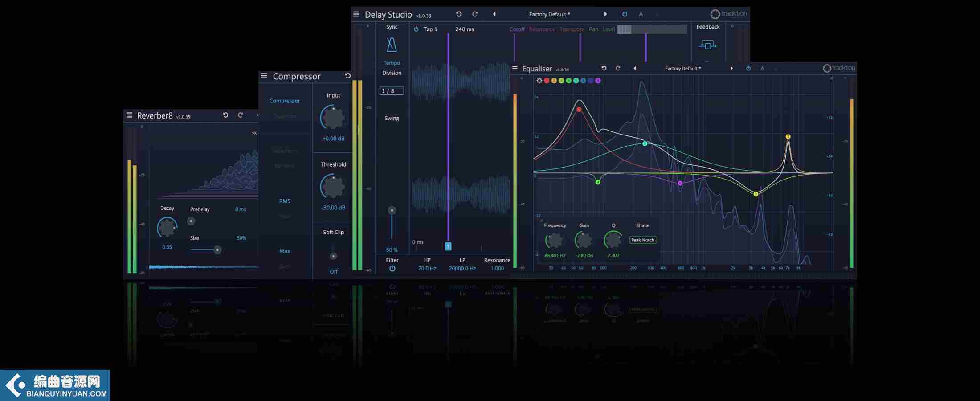
Task: Click the Swing slider handle
Action: 392,210
